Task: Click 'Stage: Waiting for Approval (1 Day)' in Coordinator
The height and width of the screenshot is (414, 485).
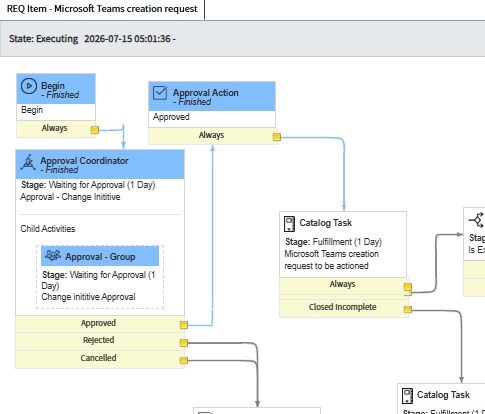Action: pos(88,185)
